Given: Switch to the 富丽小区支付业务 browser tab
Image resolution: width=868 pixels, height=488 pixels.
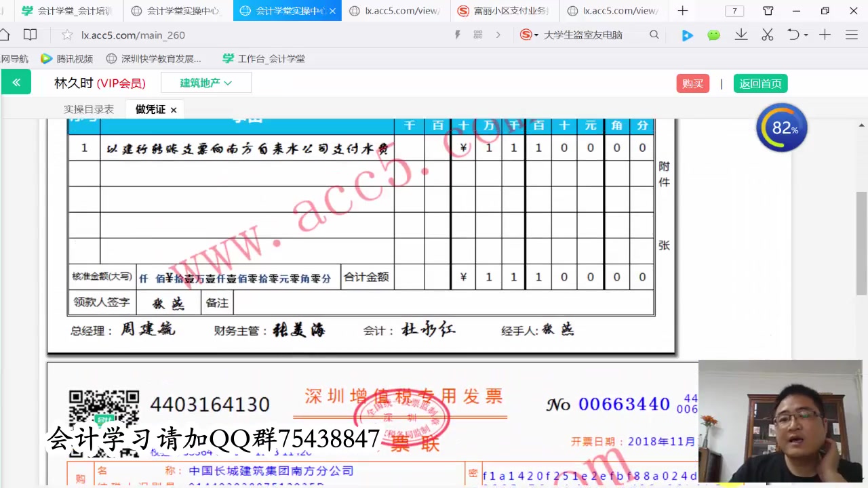Looking at the screenshot, I should [x=504, y=11].
